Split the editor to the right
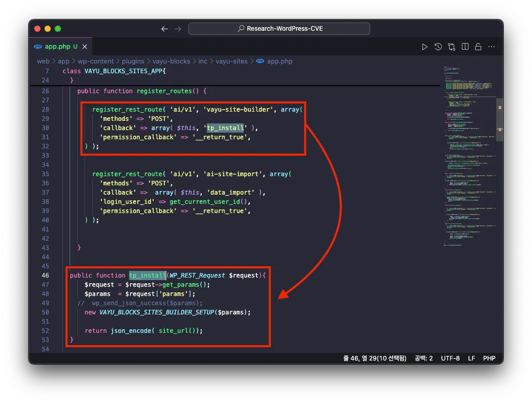 (465, 47)
